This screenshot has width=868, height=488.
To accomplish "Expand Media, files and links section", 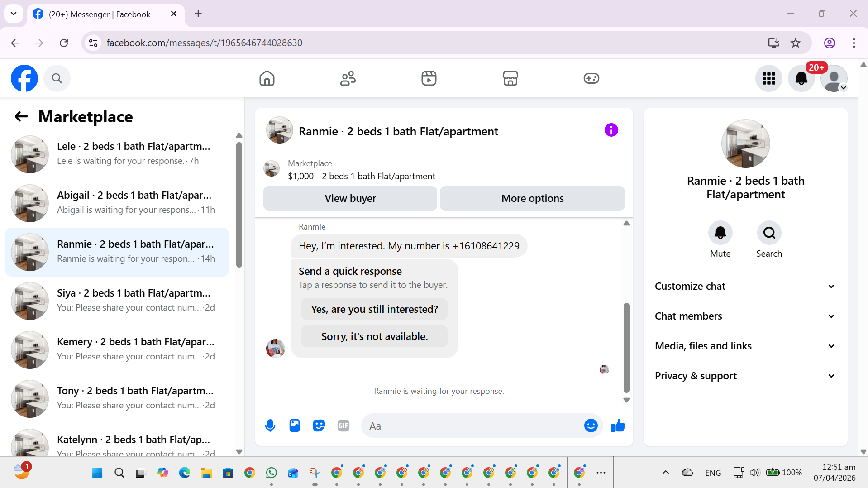I will pos(745,346).
